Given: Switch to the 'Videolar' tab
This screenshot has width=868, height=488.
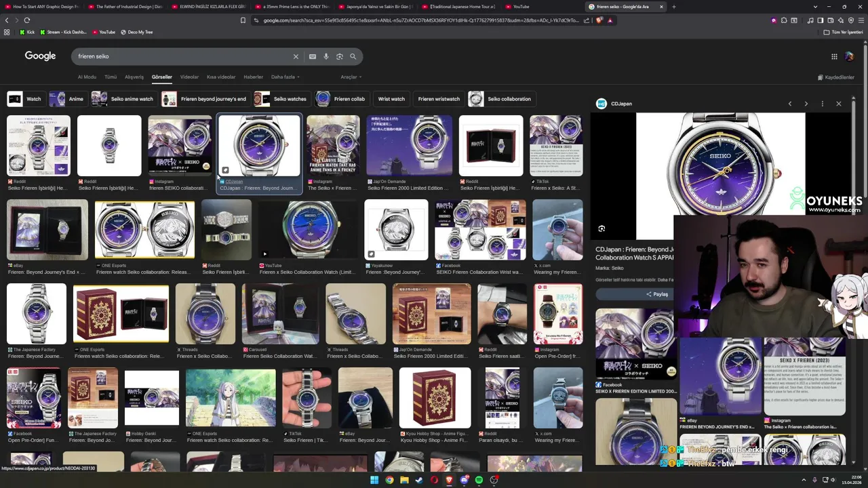Looking at the screenshot, I should pyautogui.click(x=189, y=77).
